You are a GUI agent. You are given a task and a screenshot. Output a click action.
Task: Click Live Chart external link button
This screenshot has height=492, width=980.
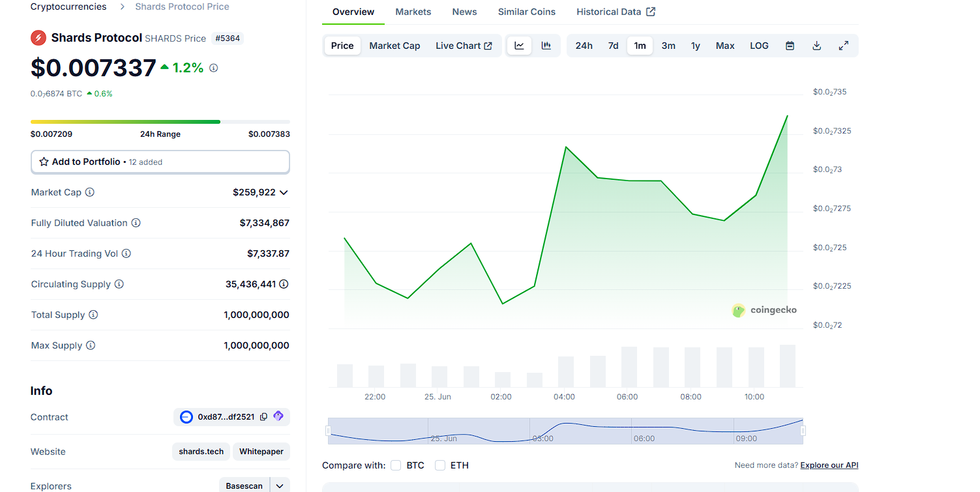[464, 46]
